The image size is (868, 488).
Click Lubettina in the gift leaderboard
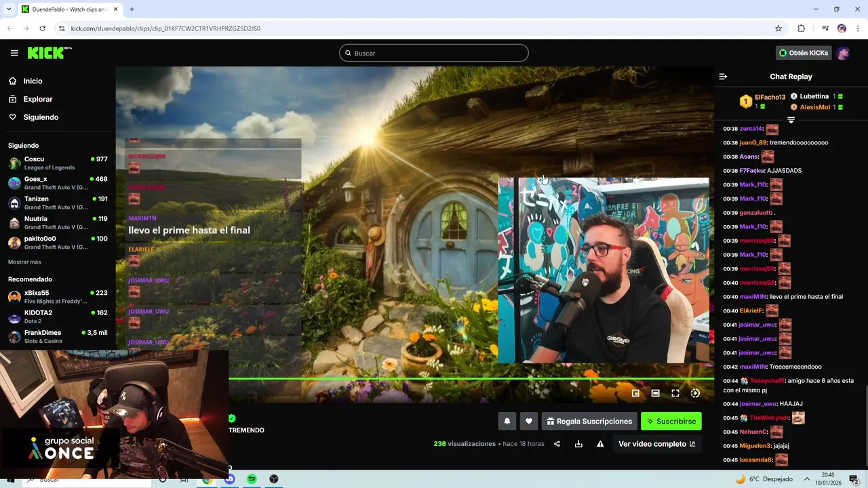814,96
